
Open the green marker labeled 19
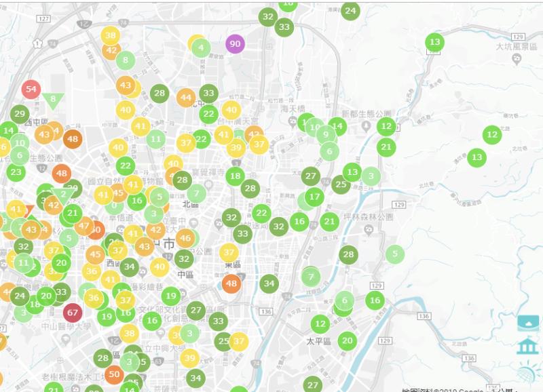pyautogui.click(x=170, y=296)
